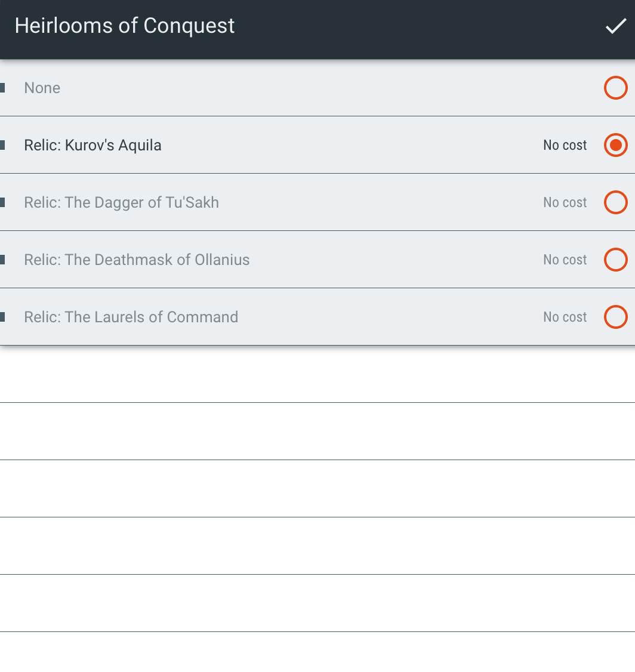Click the None option label
This screenshot has width=635, height=672.
click(42, 88)
